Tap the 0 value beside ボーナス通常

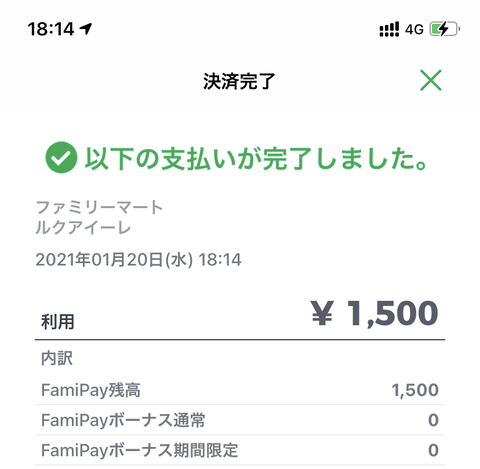pos(433,420)
